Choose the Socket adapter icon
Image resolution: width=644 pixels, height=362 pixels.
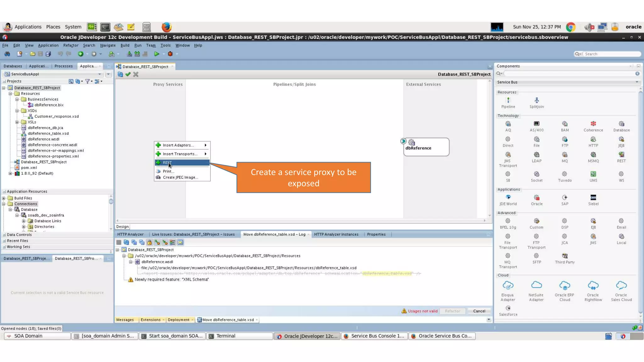[536, 174]
